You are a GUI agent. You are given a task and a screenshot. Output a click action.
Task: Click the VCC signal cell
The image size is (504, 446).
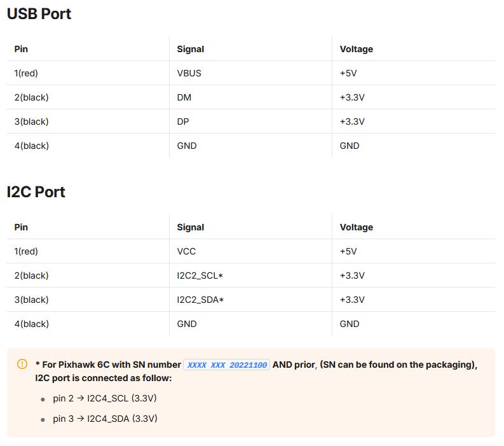[186, 251]
